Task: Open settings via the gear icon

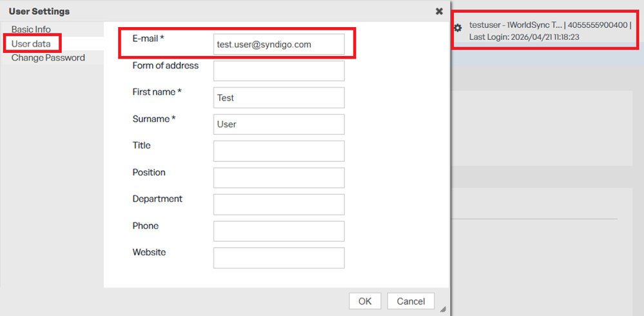Action: pos(458,28)
